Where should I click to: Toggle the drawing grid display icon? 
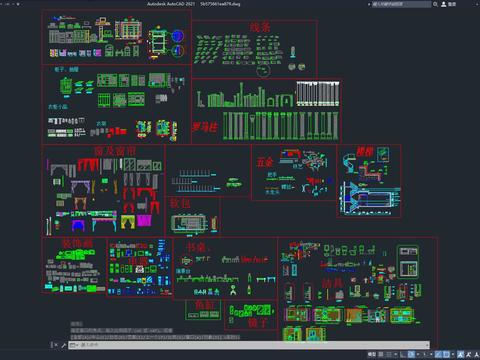pos(381,354)
